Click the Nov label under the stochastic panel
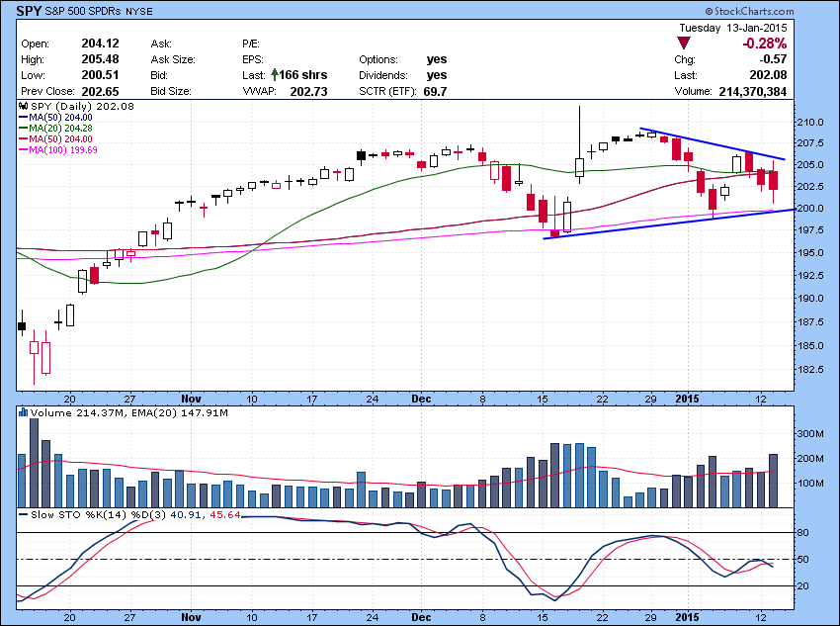Viewport: 840px width, 626px height. 192,617
